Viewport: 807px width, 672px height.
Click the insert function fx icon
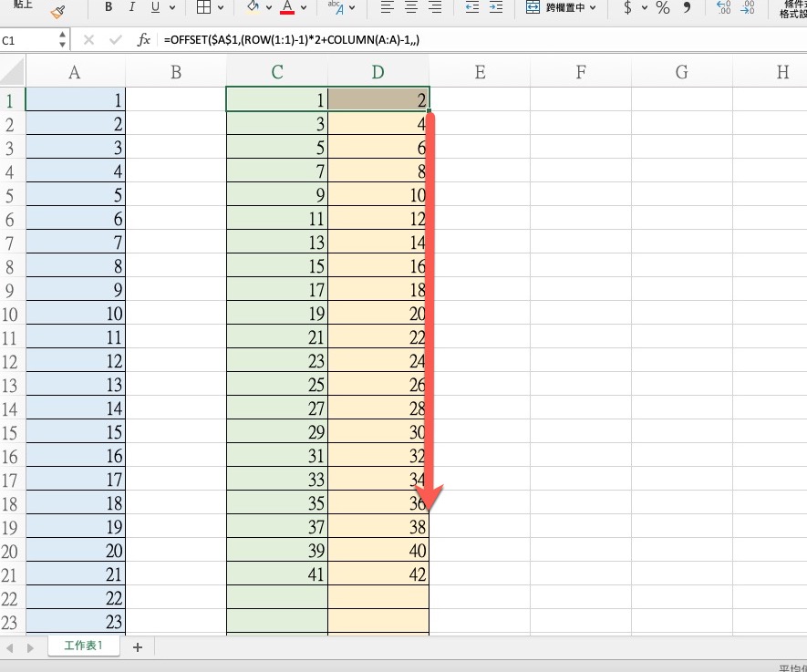(x=144, y=40)
